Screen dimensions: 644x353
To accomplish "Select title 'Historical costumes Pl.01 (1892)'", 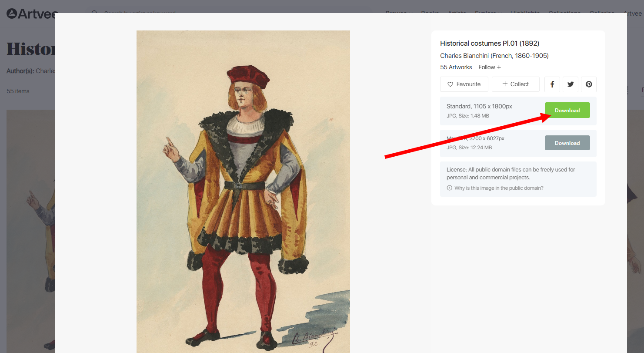I will tap(490, 43).
